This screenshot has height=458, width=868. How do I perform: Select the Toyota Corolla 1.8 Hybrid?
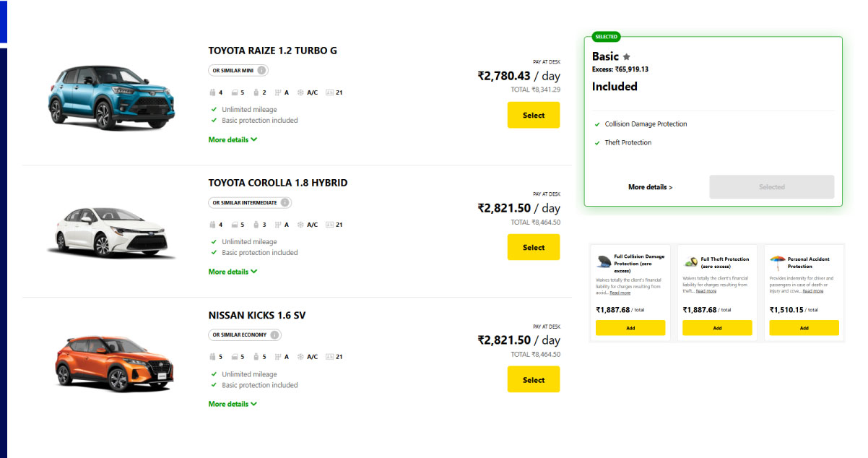(533, 247)
